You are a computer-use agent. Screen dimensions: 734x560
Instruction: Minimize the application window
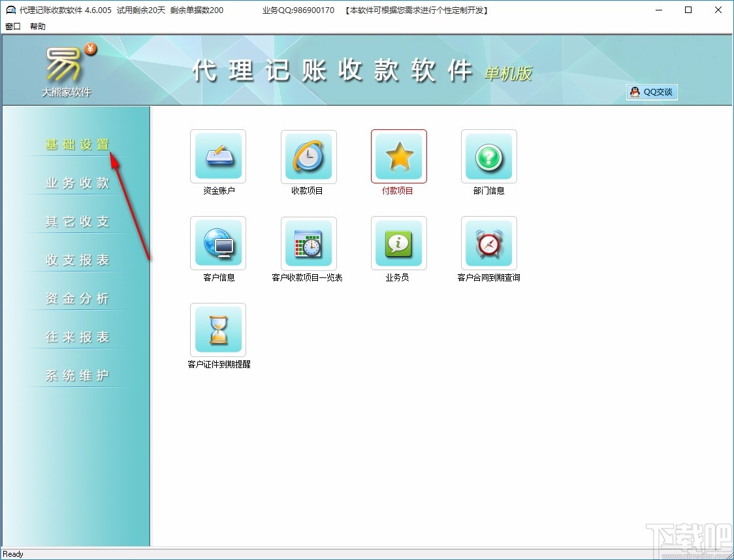point(659,10)
